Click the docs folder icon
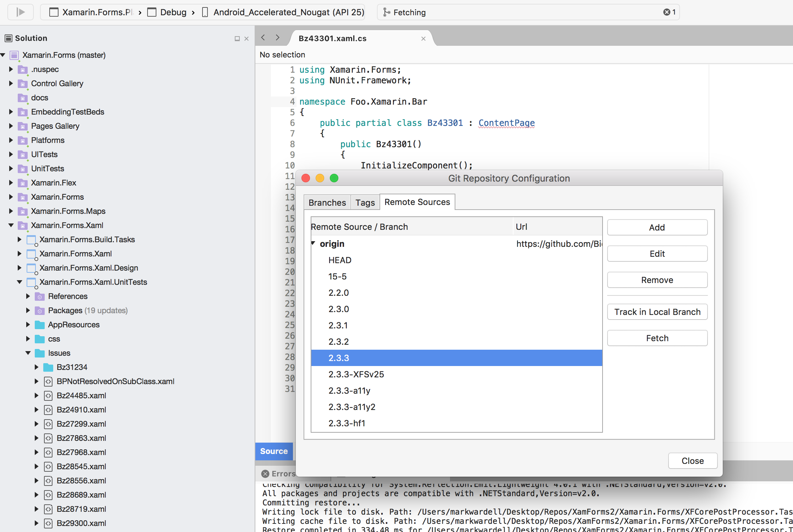This screenshot has width=793, height=532. coord(23,98)
